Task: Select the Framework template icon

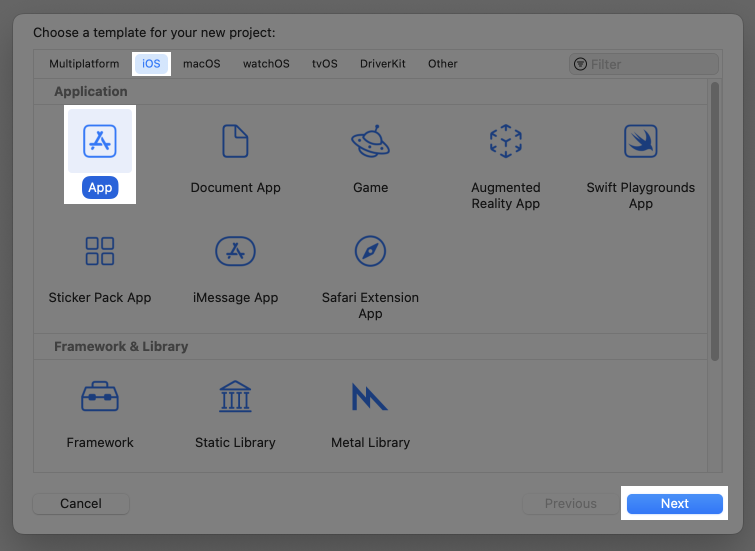Action: [x=100, y=398]
